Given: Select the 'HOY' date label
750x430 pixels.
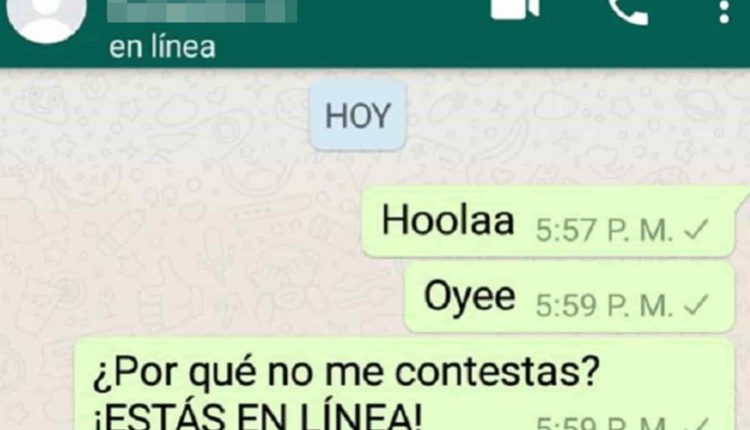Looking at the screenshot, I should 358,115.
